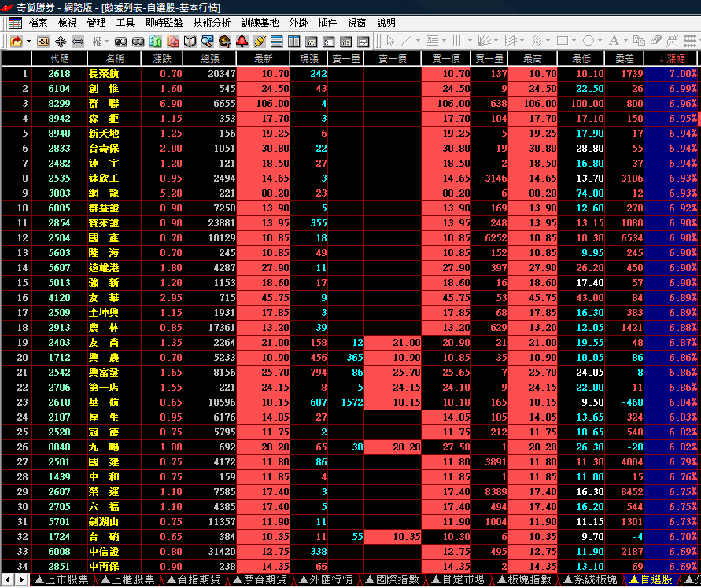
Task: Select the octagon shape drawing tool
Action: pyautogui.click(x=588, y=41)
